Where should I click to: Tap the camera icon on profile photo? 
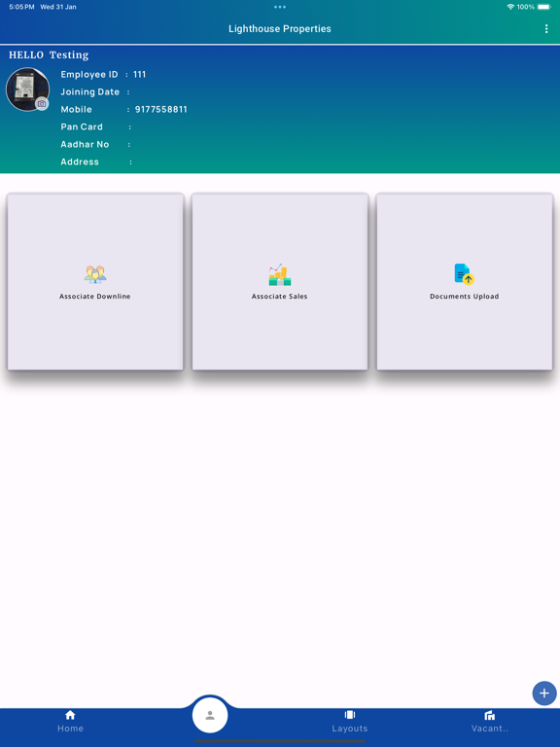pyautogui.click(x=42, y=103)
